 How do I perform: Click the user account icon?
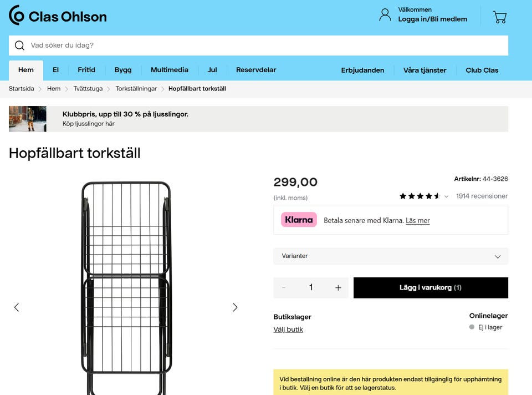(x=385, y=15)
